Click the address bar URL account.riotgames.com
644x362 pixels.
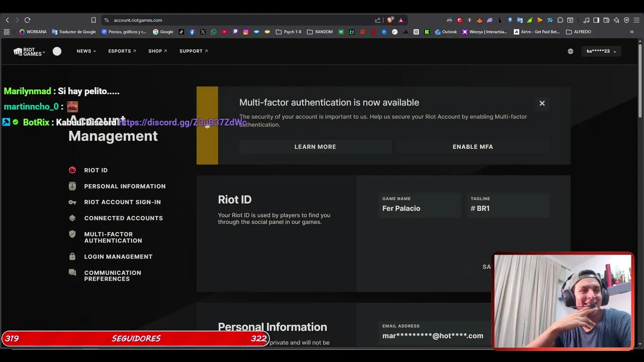click(138, 20)
